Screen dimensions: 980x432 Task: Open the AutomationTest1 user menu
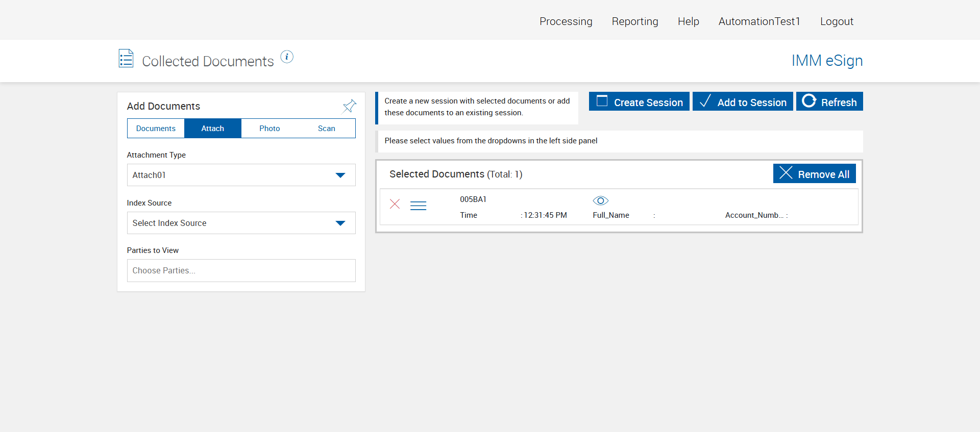[x=759, y=21]
